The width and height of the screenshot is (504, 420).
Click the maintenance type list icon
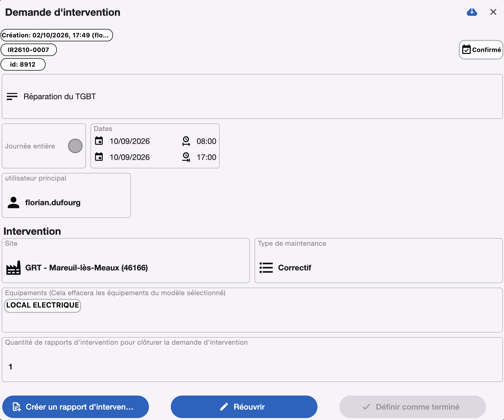pyautogui.click(x=266, y=268)
